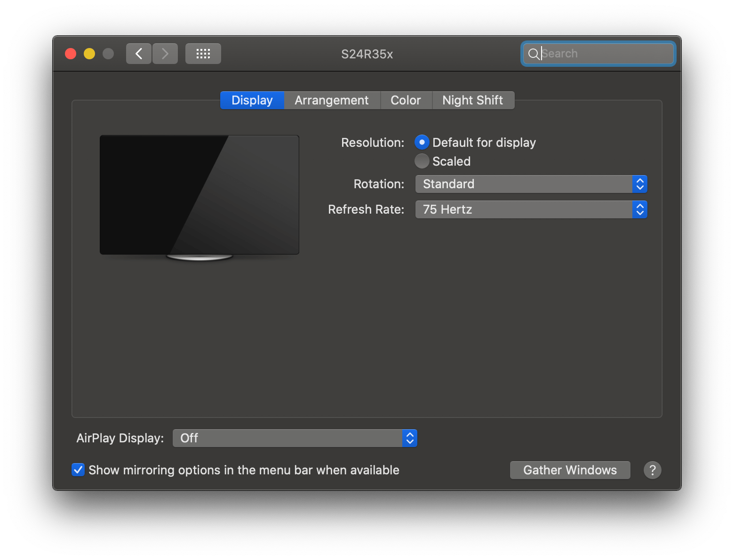Click the forward navigation arrow
Screen dimensions: 734x560
tap(165, 53)
